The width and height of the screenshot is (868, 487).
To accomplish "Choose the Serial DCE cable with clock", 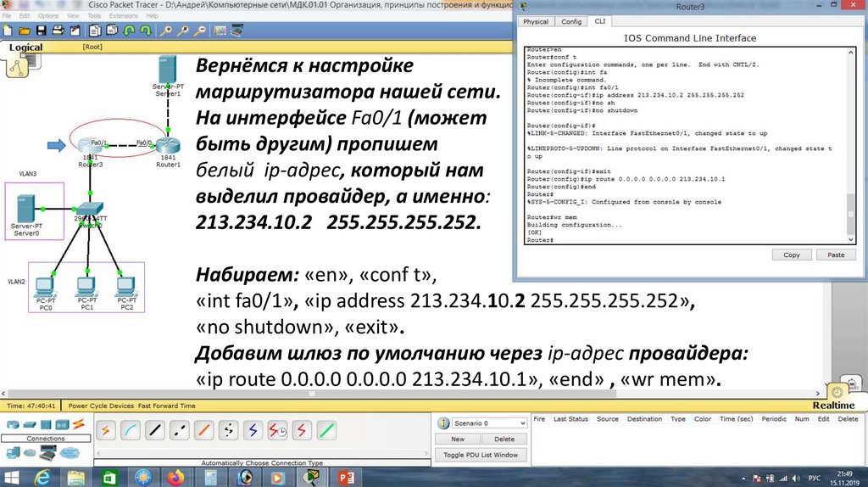I will tap(277, 430).
